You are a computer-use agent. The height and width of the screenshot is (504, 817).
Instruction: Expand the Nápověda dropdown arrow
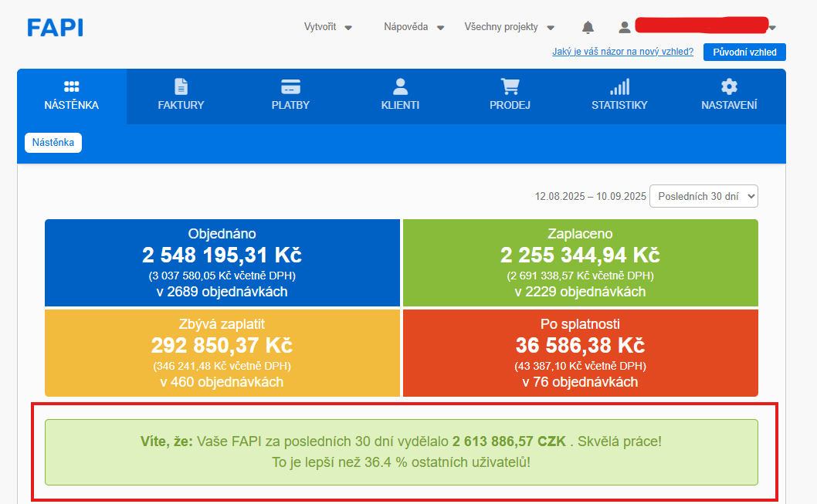[x=440, y=28]
